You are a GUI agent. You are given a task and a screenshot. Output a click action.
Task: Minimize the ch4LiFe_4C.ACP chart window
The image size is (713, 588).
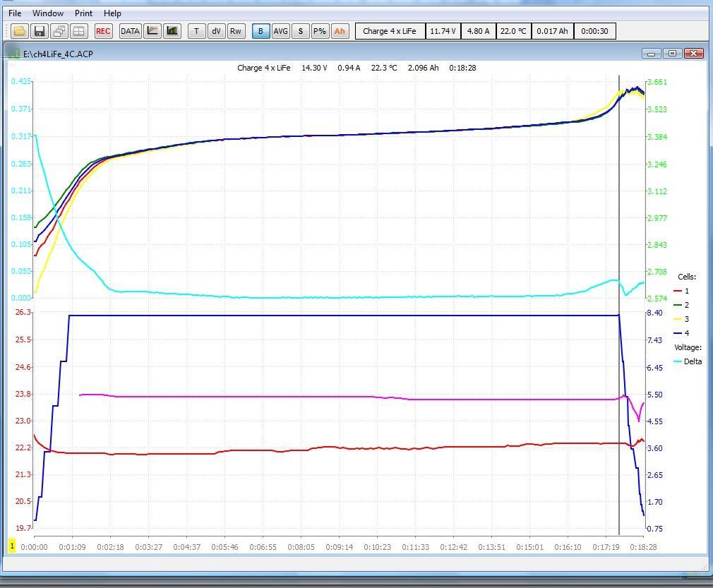pyautogui.click(x=651, y=54)
